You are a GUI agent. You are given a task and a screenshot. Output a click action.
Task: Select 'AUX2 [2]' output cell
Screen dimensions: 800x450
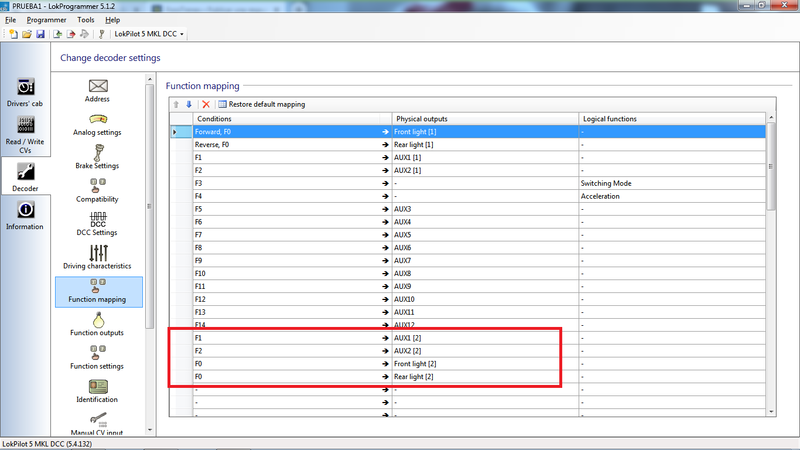485,351
